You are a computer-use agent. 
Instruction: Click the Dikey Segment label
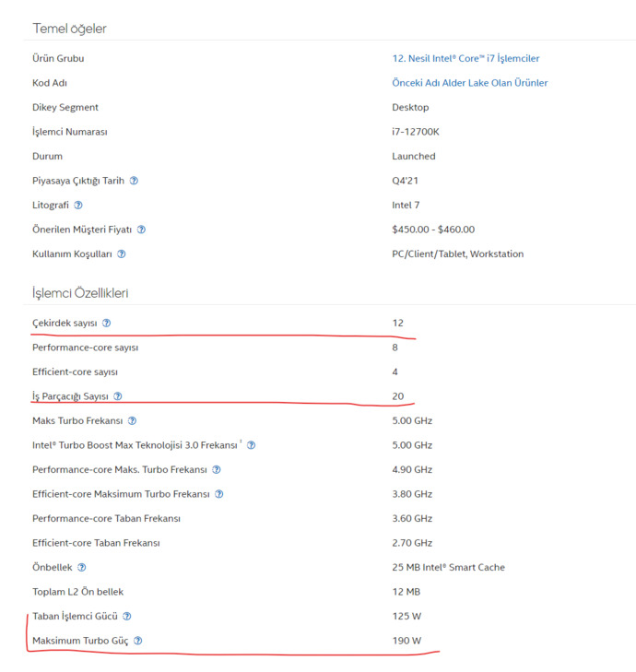pyautogui.click(x=65, y=107)
